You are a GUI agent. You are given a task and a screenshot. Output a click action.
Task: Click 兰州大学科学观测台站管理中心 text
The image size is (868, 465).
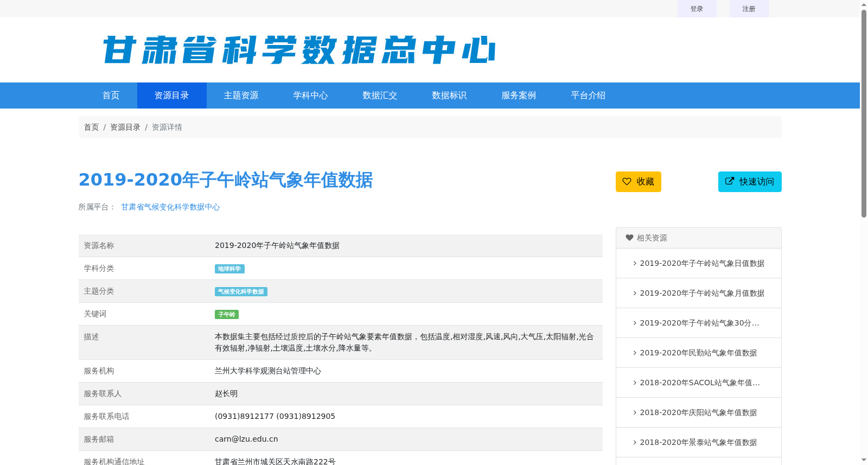coord(268,371)
